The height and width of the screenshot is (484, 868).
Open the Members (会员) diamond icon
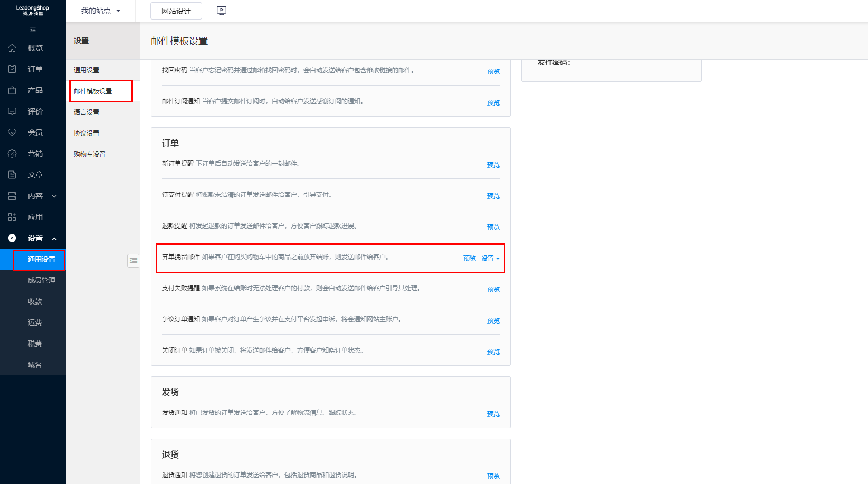pos(12,132)
